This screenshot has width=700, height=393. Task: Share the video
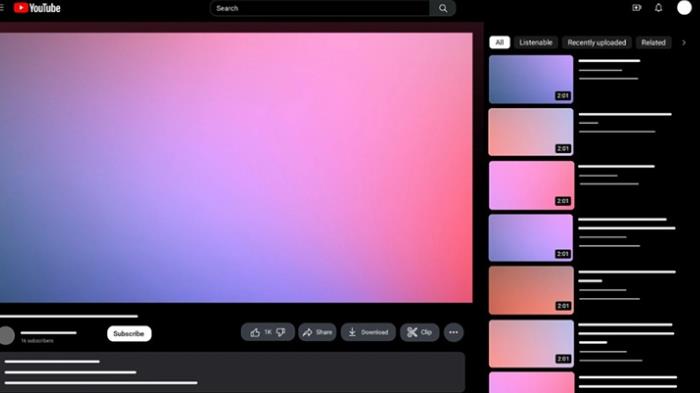[x=317, y=332]
